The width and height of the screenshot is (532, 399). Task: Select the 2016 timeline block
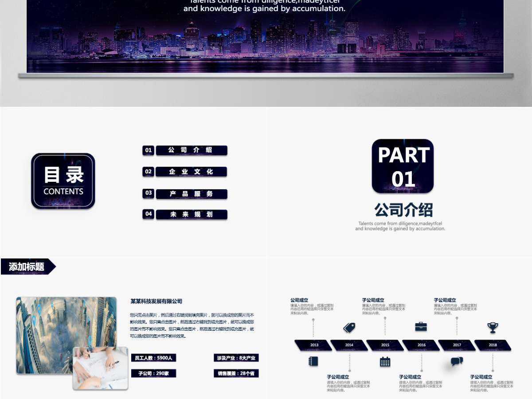point(421,345)
